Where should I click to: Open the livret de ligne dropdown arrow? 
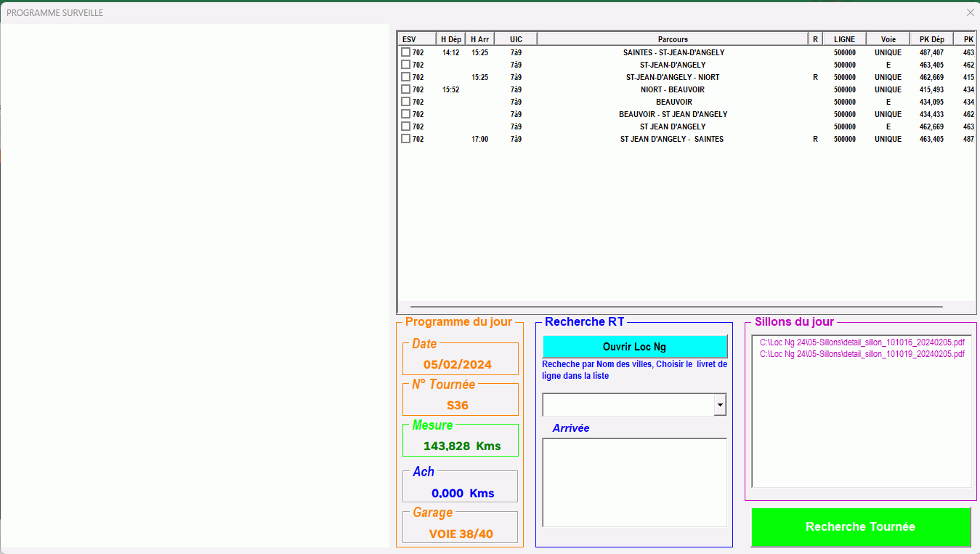720,405
